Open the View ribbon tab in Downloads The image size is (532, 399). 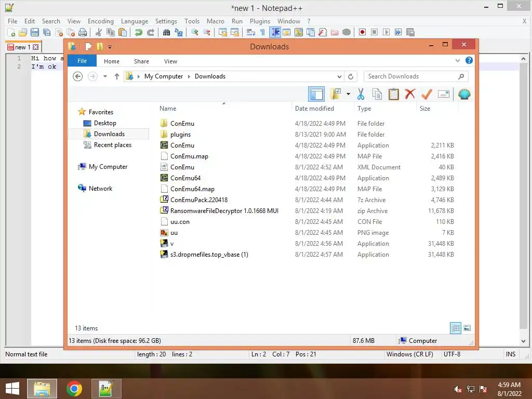point(170,61)
